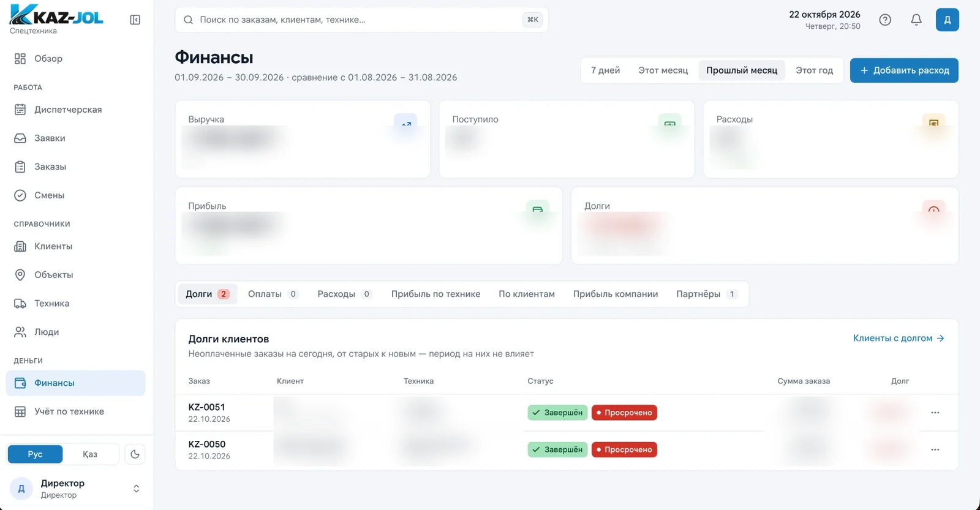Click order number KZ-0051
Viewport: 980px width, 510px height.
pos(206,407)
